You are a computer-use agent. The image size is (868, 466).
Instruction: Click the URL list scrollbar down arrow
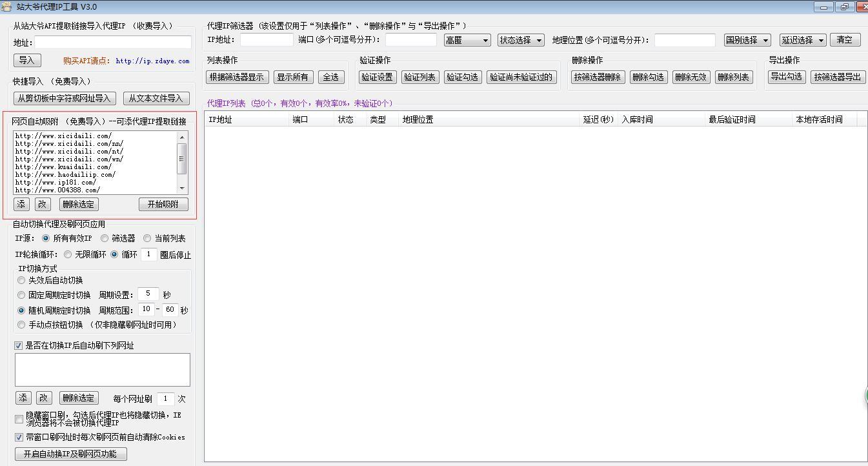pos(182,188)
